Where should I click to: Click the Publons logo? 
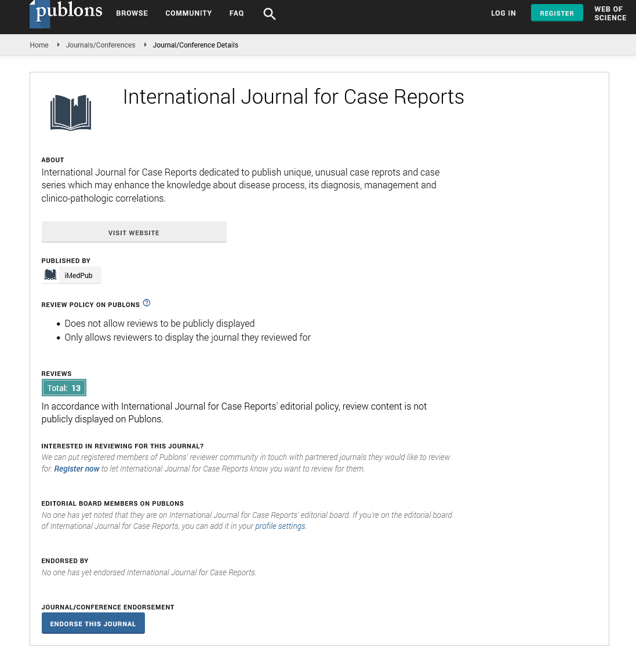point(66,13)
